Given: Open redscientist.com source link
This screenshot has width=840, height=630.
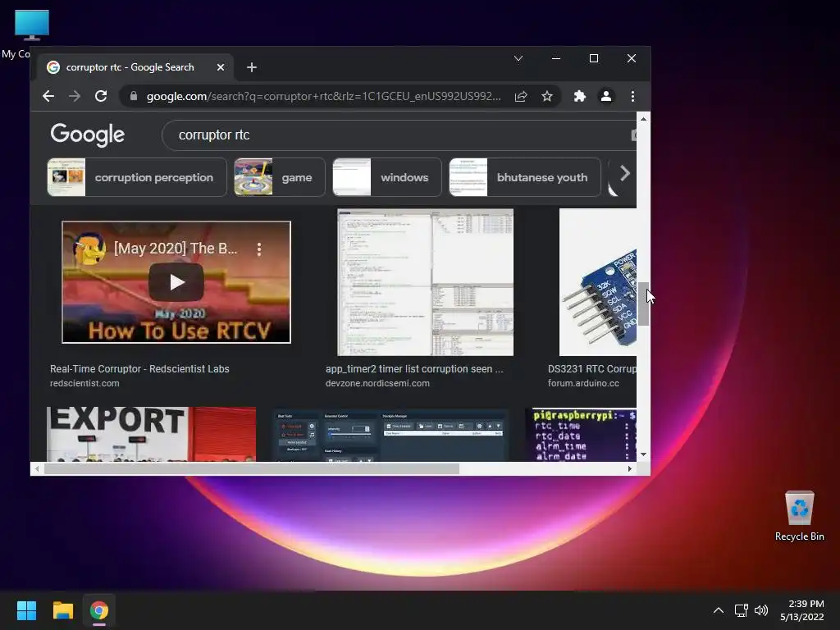Looking at the screenshot, I should pyautogui.click(x=84, y=383).
